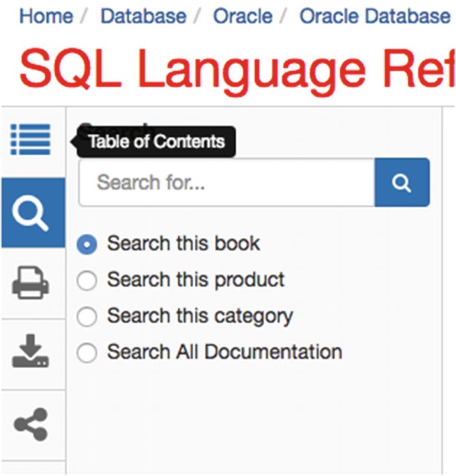Open the Oracle Database breadcrumb link
This screenshot has height=476, width=456.
[375, 15]
